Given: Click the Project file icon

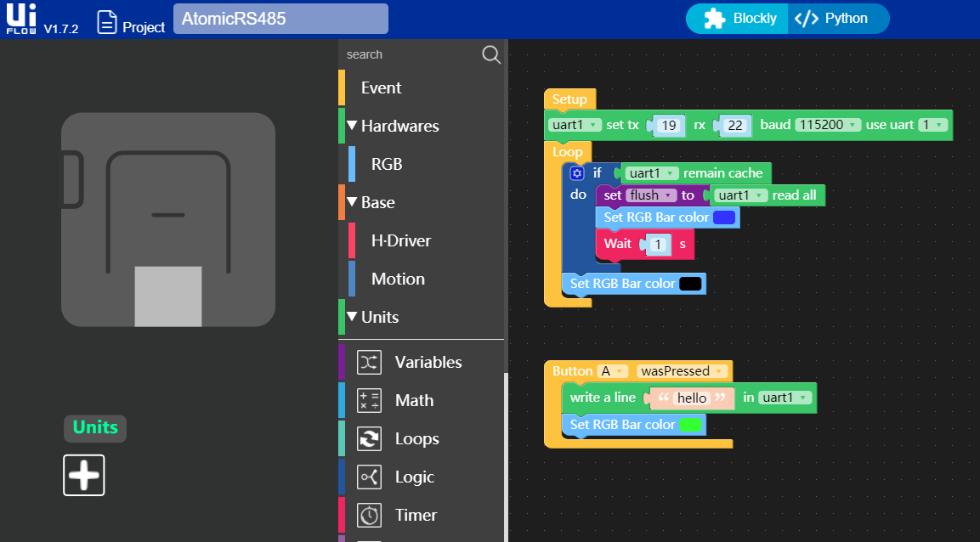Looking at the screenshot, I should [106, 23].
